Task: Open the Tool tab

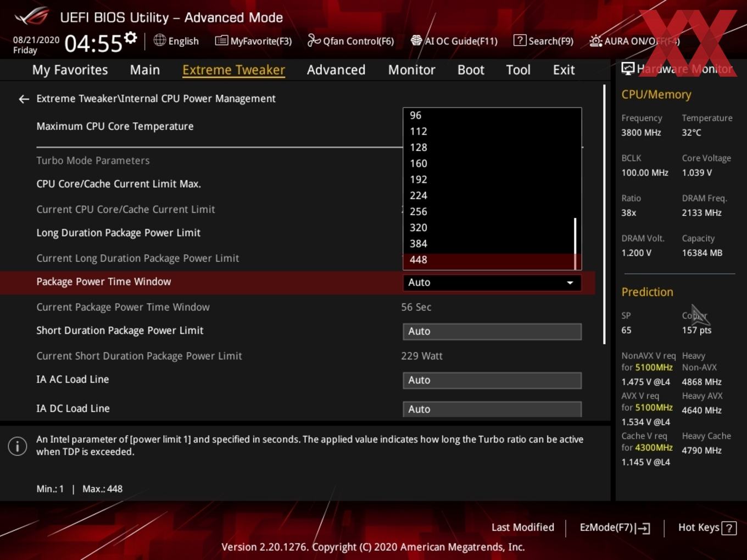Action: [518, 70]
